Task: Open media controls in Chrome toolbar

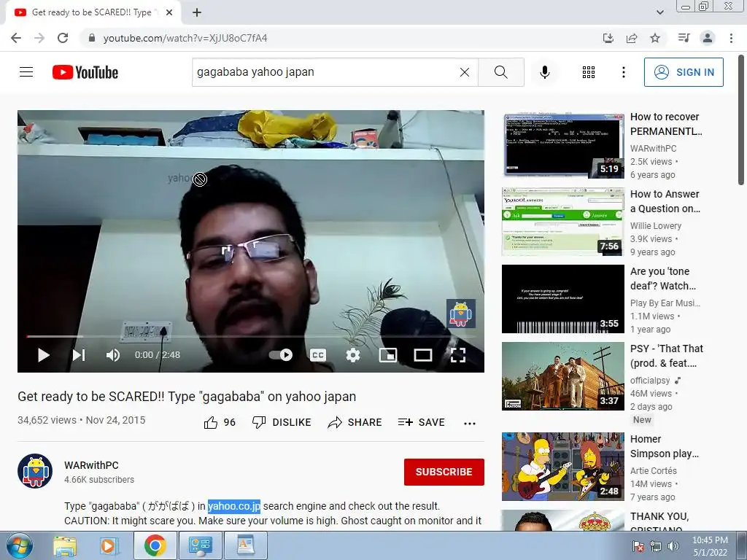Action: (x=684, y=38)
